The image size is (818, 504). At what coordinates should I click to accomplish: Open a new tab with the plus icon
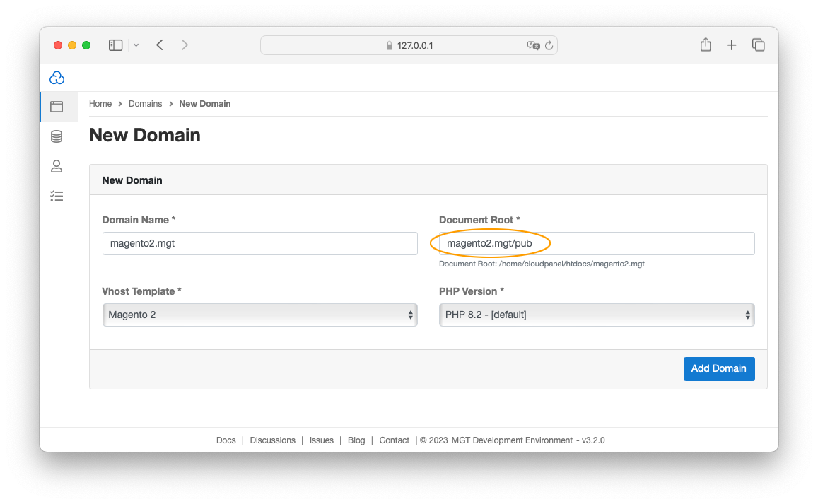point(732,45)
